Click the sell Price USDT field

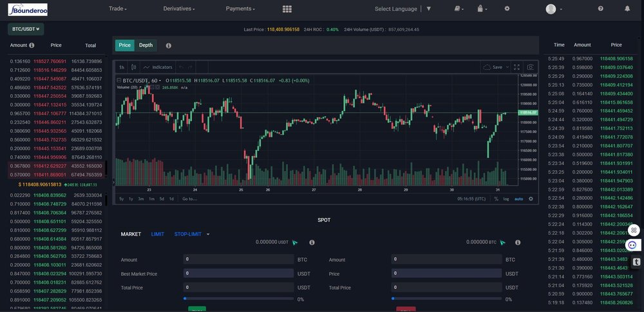[x=446, y=273]
